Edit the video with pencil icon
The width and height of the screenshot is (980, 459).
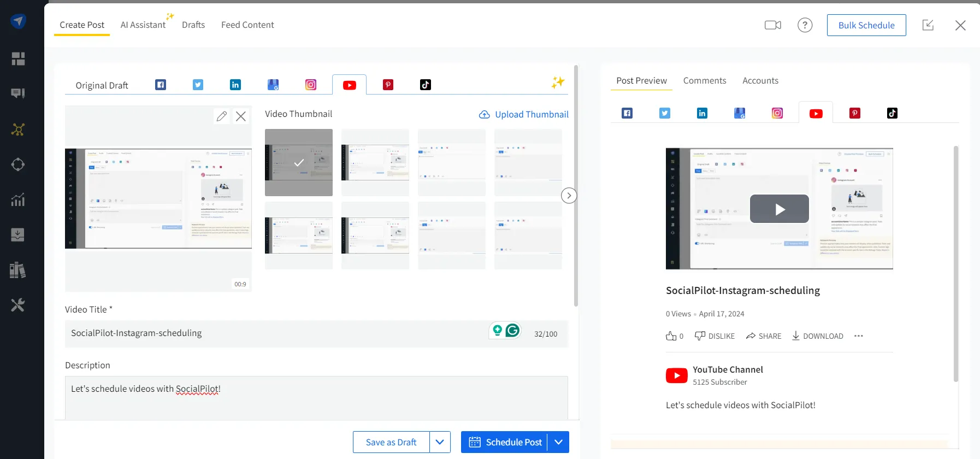coord(222,116)
